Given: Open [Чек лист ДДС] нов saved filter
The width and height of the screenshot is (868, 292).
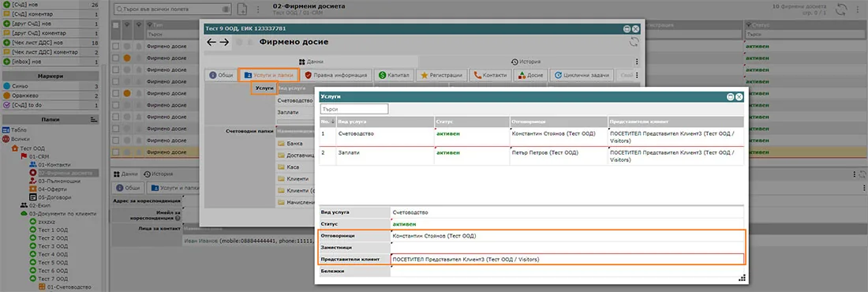Looking at the screenshot, I should [51, 43].
